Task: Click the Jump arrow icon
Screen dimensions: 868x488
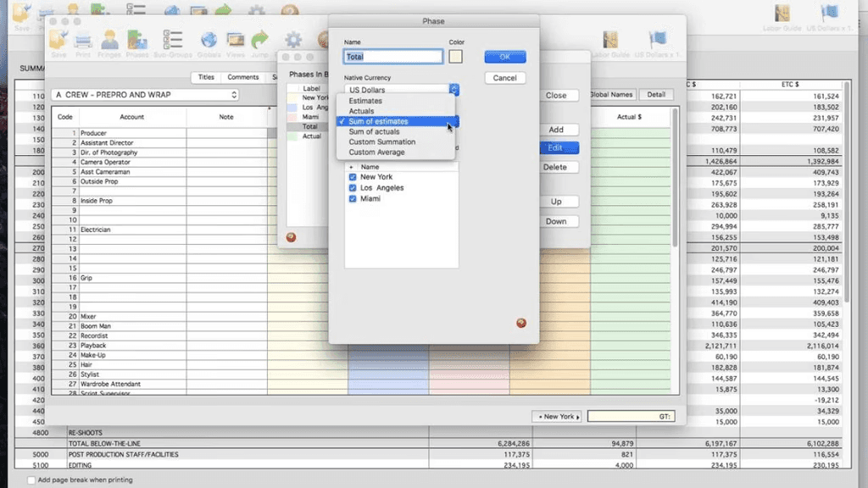Action: pyautogui.click(x=259, y=43)
